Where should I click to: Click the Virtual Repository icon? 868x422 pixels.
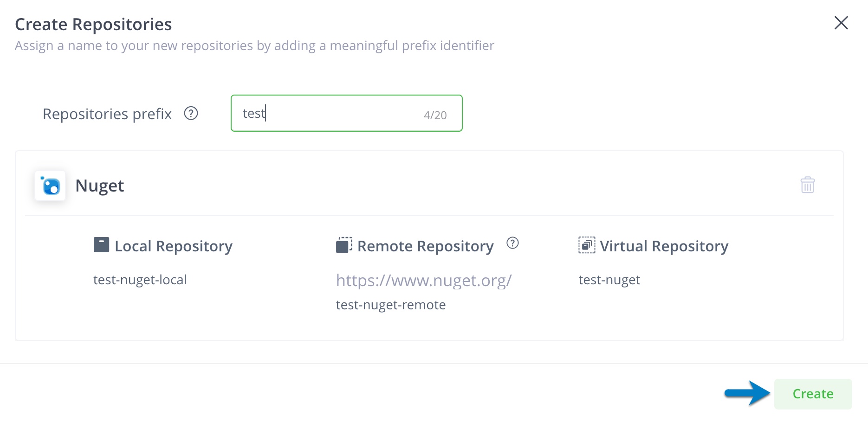pyautogui.click(x=587, y=245)
